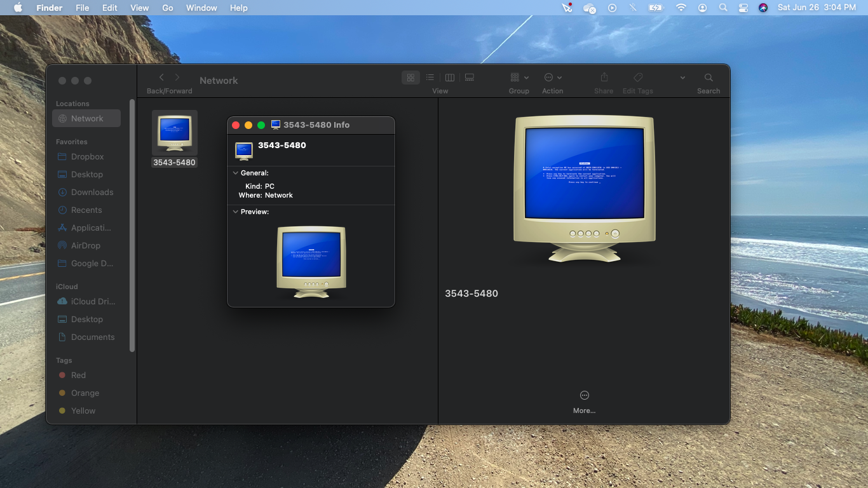
Task: Open AirDrop in the sidebar
Action: point(86,245)
